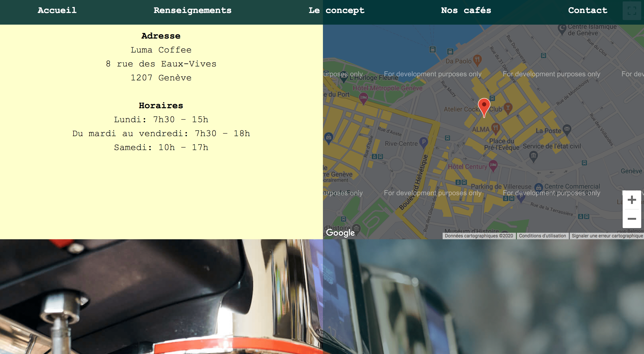Select the Da Paolo restaurant pin
Image resolution: width=644 pixels, height=354 pixels.
click(477, 60)
